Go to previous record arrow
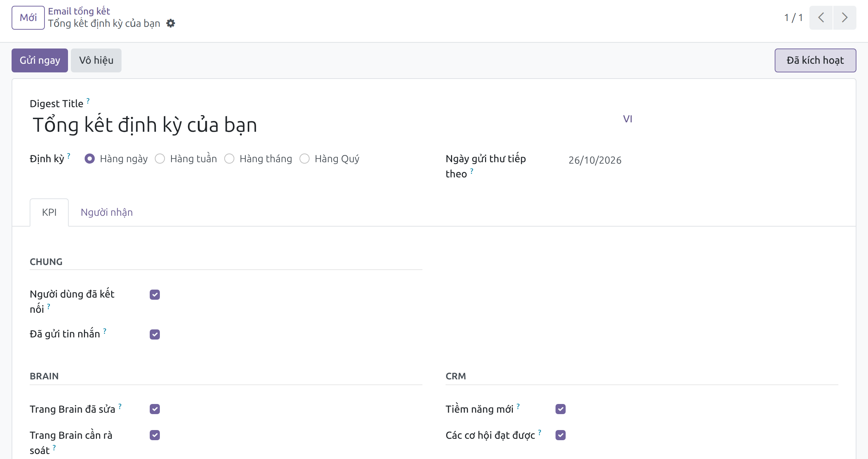Image resolution: width=868 pixels, height=459 pixels. pos(821,18)
